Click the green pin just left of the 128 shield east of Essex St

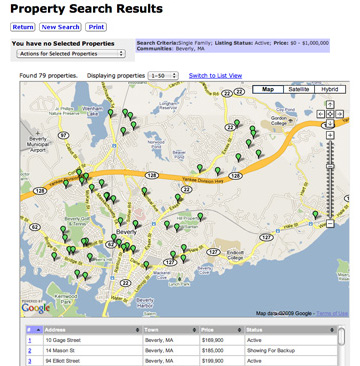[218, 171]
